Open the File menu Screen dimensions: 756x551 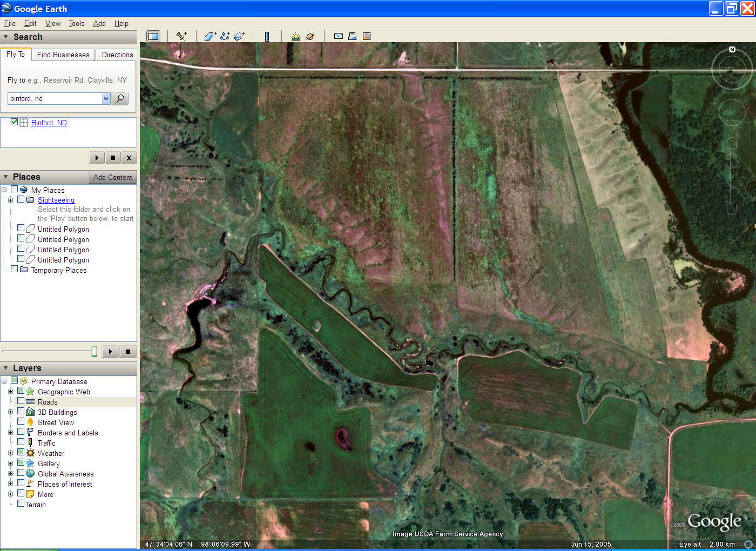[10, 23]
